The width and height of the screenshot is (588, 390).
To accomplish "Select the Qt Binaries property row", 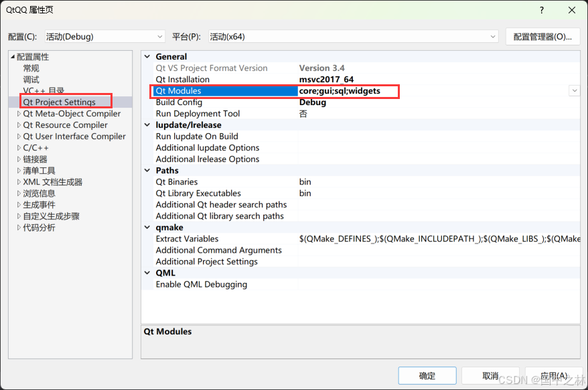I will (366, 182).
